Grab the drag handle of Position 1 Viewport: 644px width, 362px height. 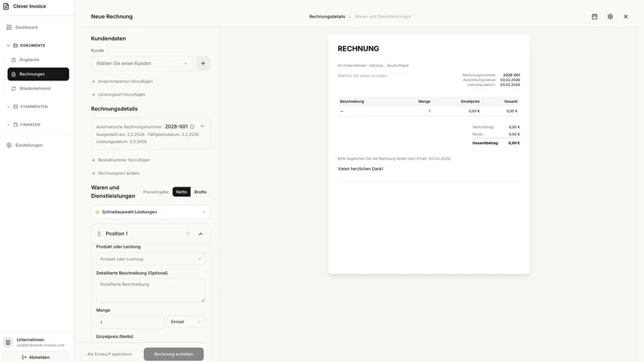pos(99,234)
